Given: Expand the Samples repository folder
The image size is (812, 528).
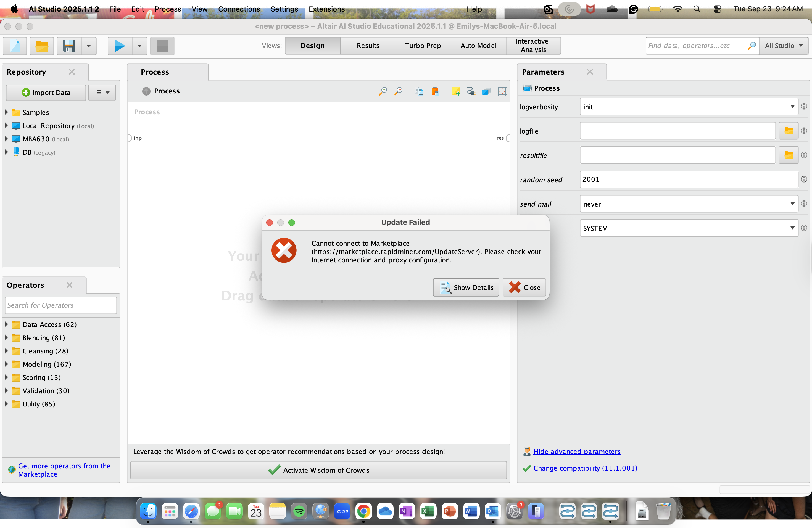Looking at the screenshot, I should [6, 112].
